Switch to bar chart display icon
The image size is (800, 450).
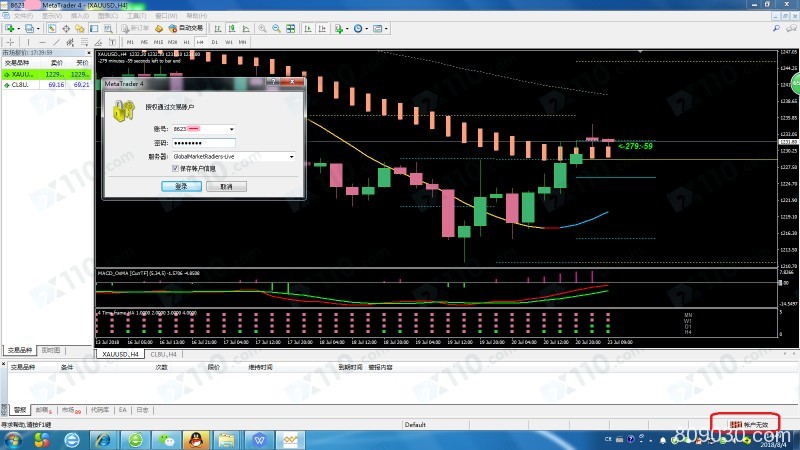point(217,29)
